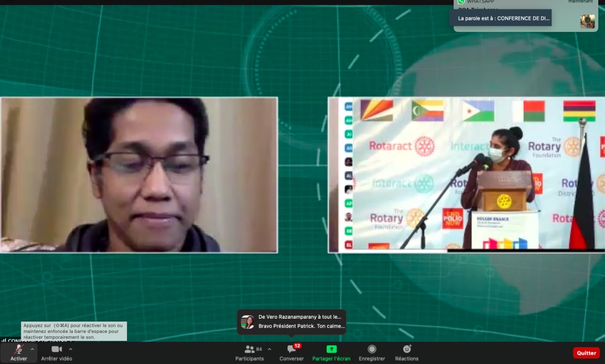Open the Converser chat icon

[x=291, y=350]
